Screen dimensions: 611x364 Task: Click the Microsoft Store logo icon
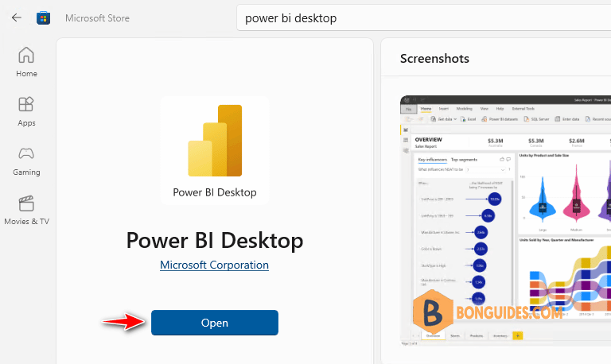[x=43, y=18]
